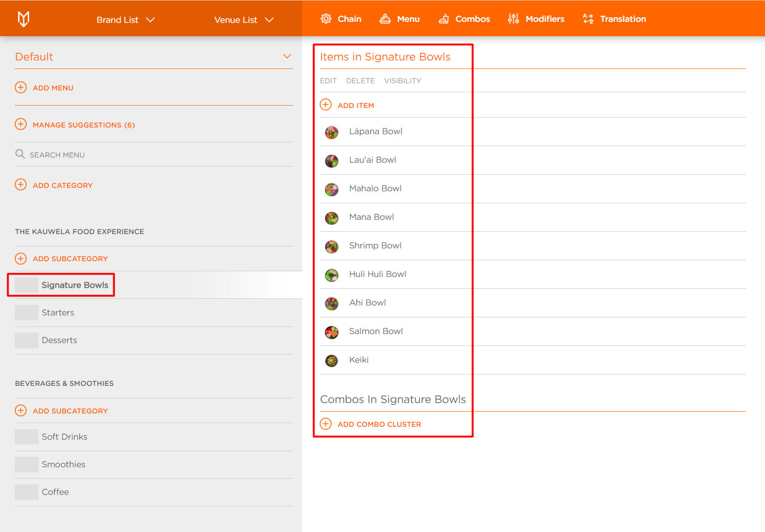The width and height of the screenshot is (765, 532).
Task: Click plus icon for Kauwela Add Subcategory
Action: 21,258
